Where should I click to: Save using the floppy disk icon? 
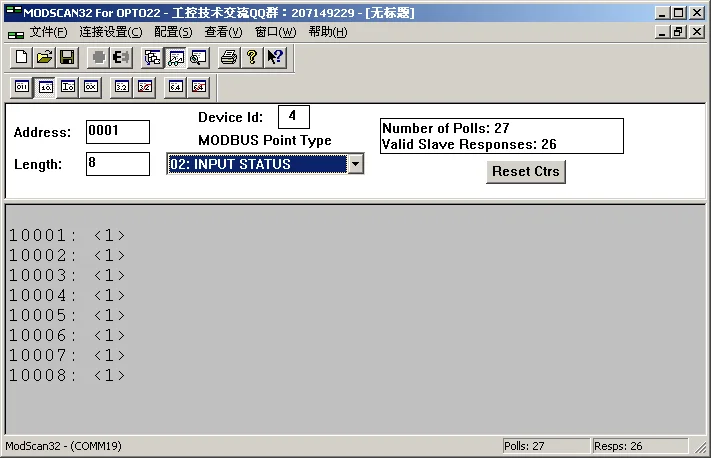67,58
